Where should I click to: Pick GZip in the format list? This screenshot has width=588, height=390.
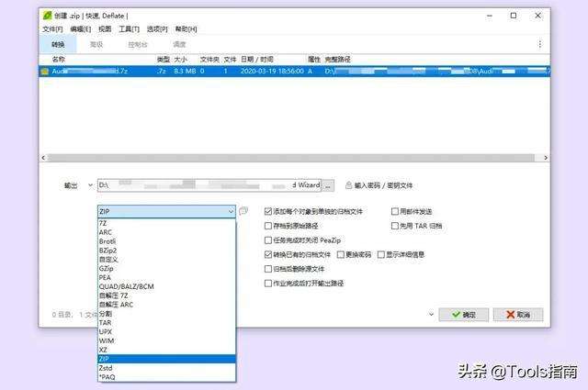click(x=166, y=269)
